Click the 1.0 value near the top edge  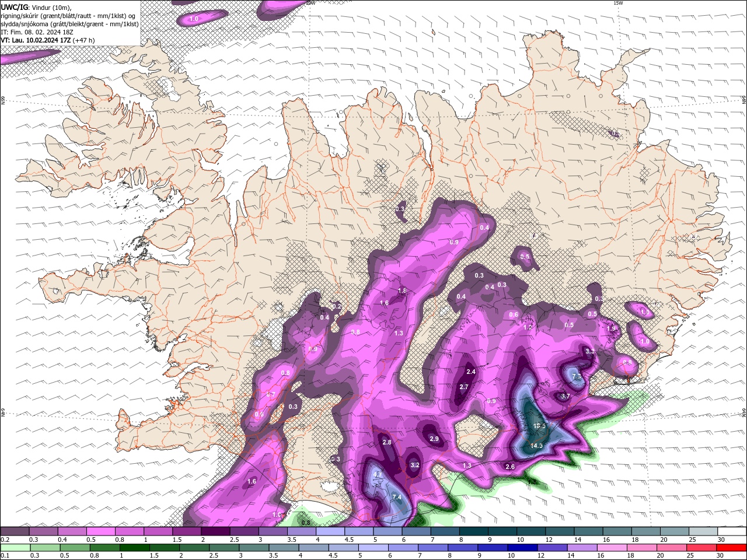[194, 19]
